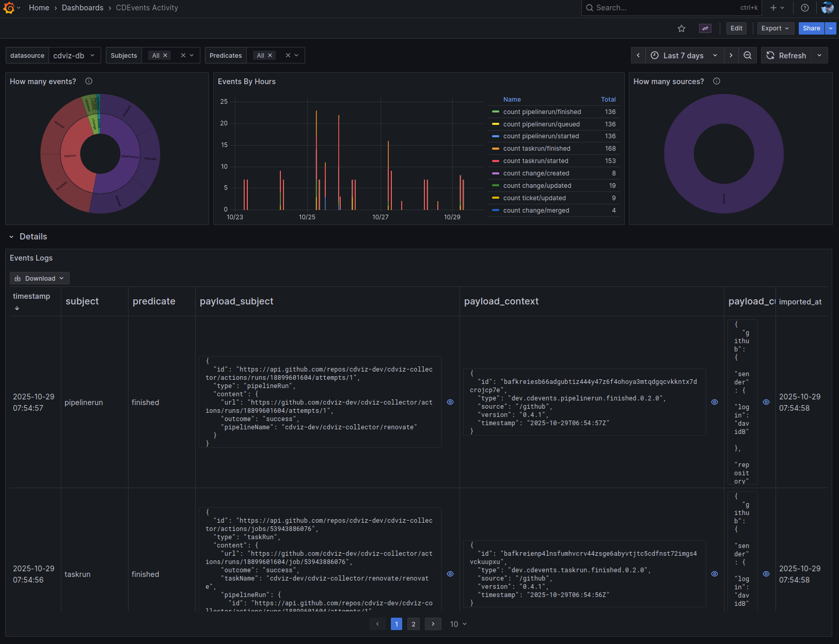
Task: Go to table page 1
Action: point(397,624)
